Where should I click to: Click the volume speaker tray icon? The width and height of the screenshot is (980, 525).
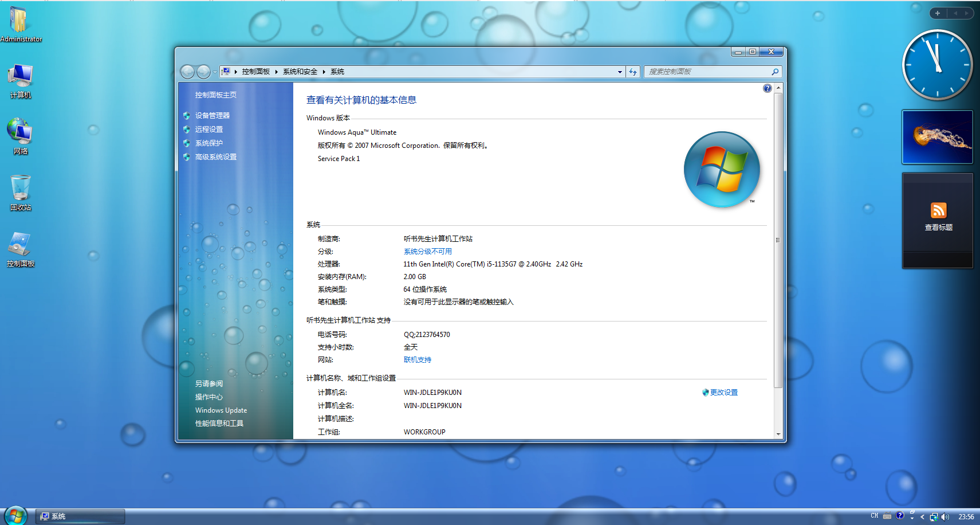coord(944,516)
